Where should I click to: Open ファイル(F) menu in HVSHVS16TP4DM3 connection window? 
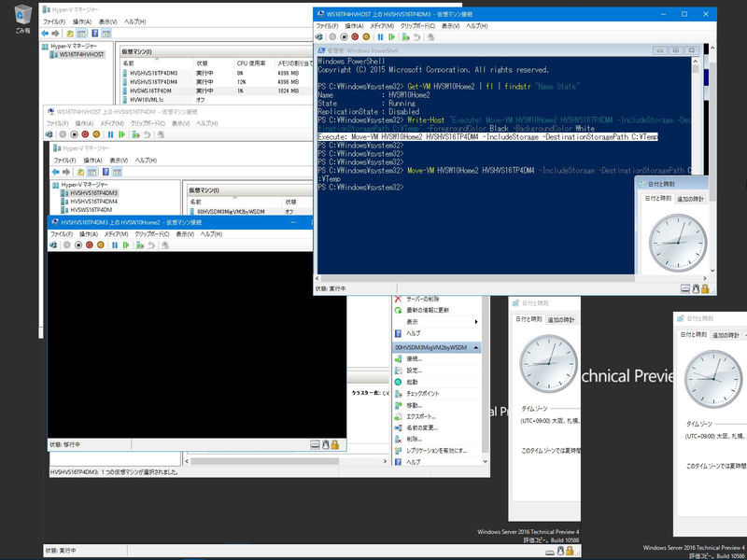tap(328, 26)
